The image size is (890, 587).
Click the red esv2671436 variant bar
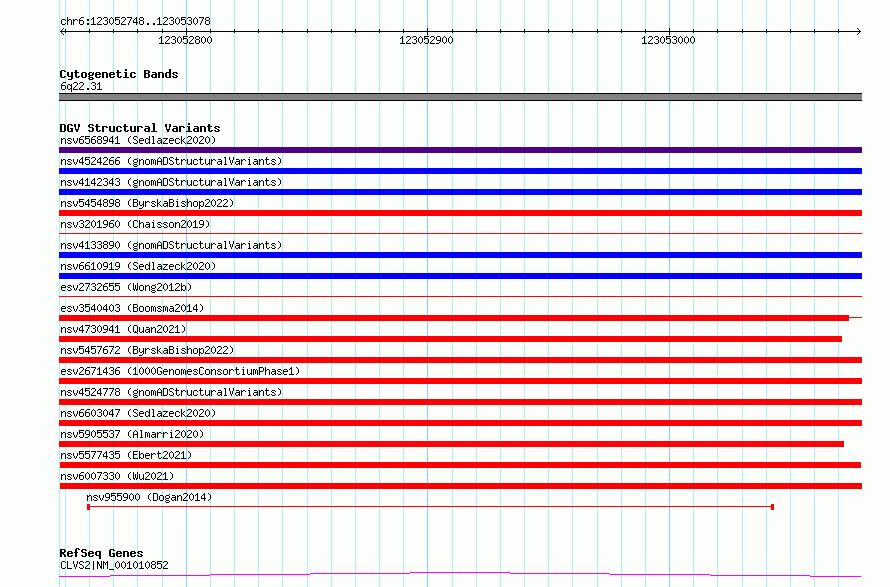(x=460, y=381)
